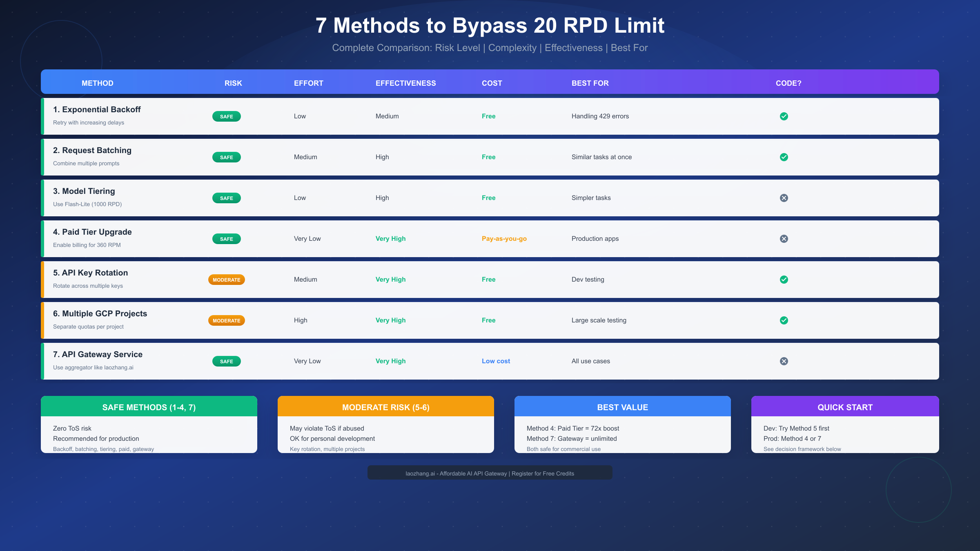Click the SAFE badge on Exponential Backoff
The height and width of the screenshot is (551, 980).
(x=226, y=116)
